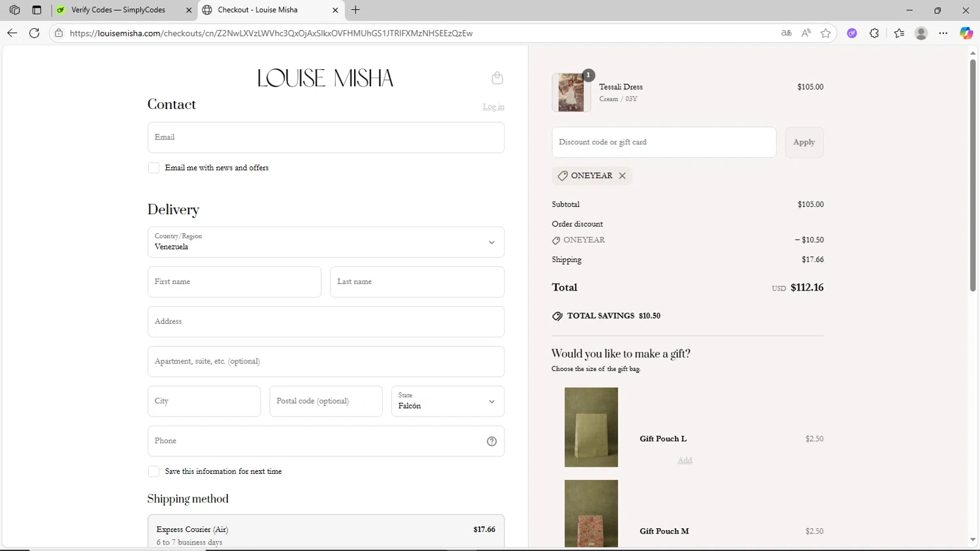Close the Checkout Louise Misha tab
Screen dimensions: 980x551
pos(335,10)
